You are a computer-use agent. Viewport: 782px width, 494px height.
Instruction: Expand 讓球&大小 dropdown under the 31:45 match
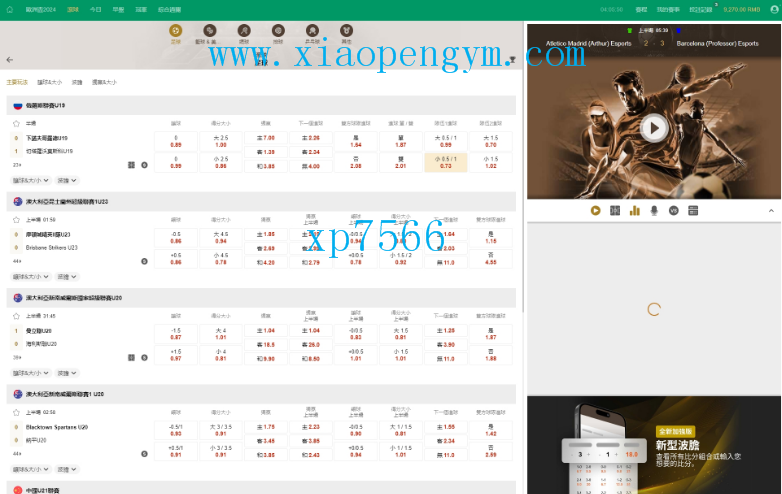tap(31, 373)
